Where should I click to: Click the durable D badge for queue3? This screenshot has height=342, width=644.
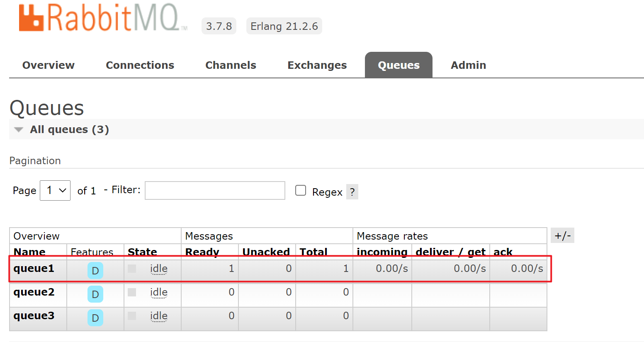95,318
